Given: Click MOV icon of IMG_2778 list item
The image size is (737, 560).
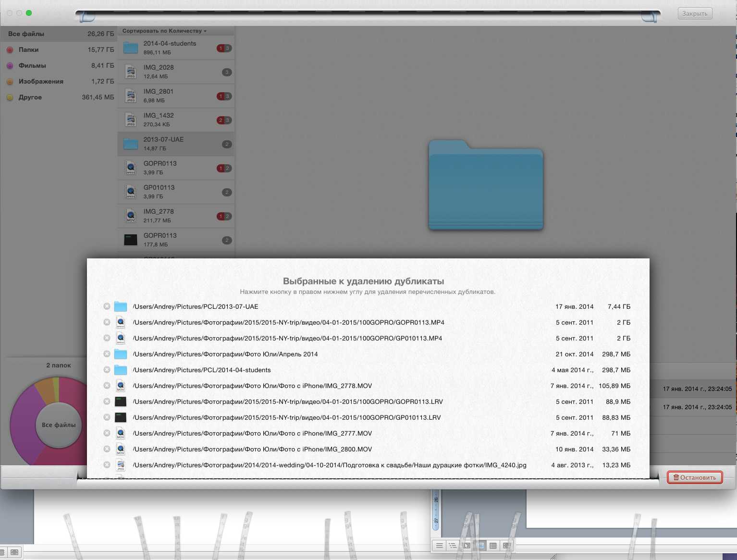Looking at the screenshot, I should (131, 216).
